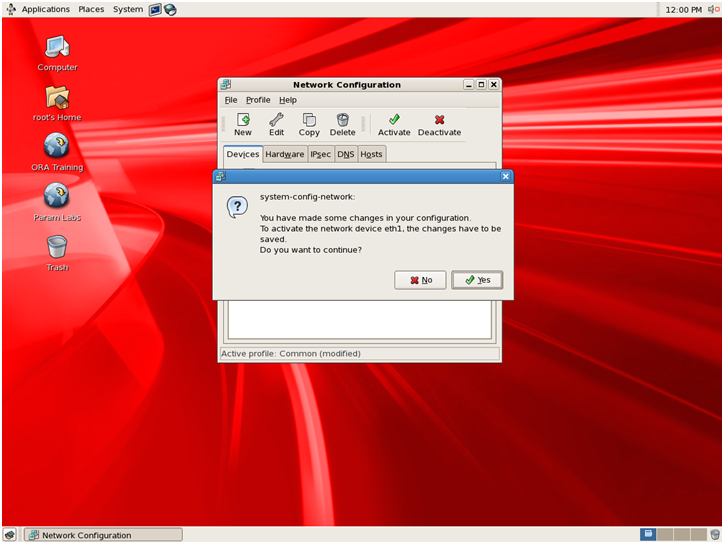Click the Edit wrench icon
Screen dimensions: 724x544
tap(276, 120)
